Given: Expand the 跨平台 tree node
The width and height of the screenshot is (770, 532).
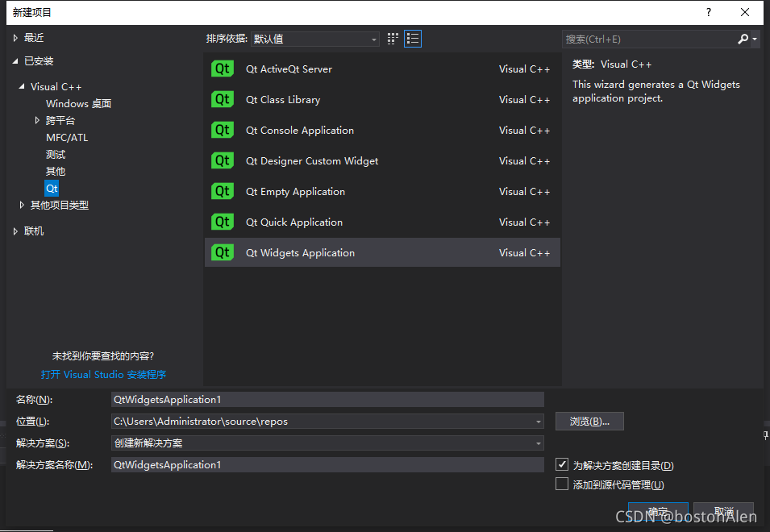Looking at the screenshot, I should click(37, 120).
